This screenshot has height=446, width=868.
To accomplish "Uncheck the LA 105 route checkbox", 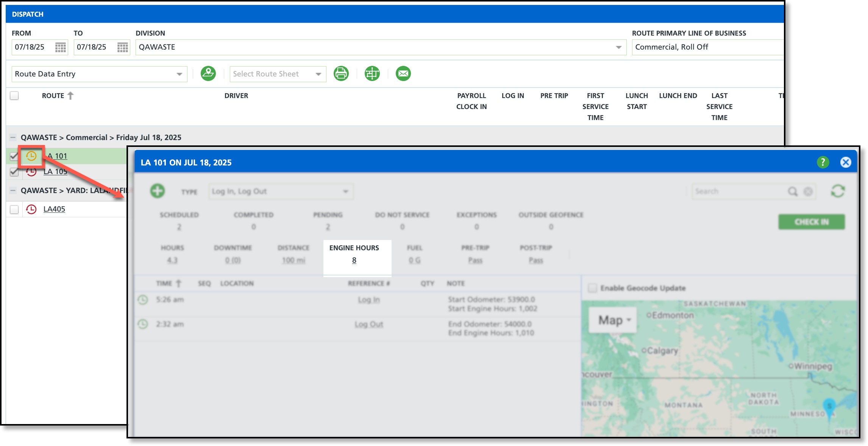I will click(14, 172).
